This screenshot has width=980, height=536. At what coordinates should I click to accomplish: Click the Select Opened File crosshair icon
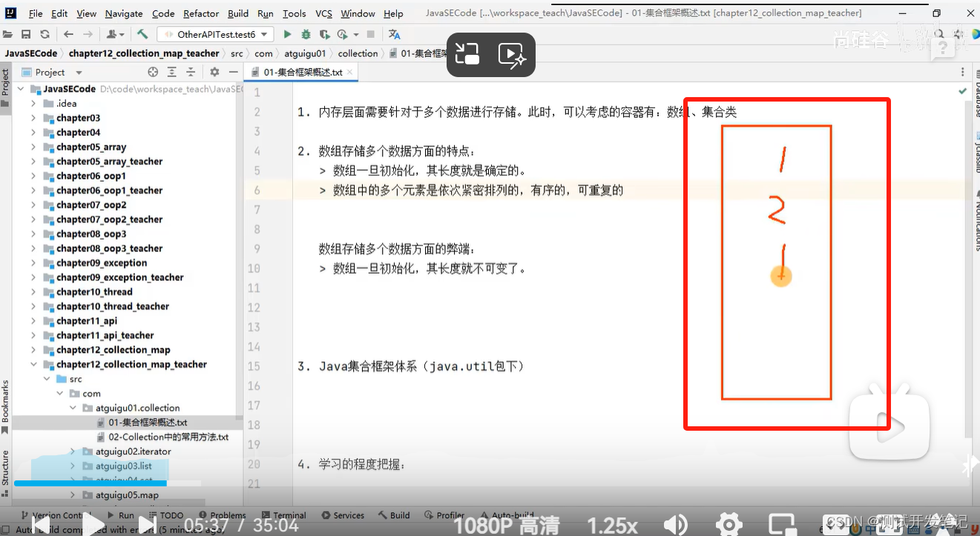pos(153,72)
